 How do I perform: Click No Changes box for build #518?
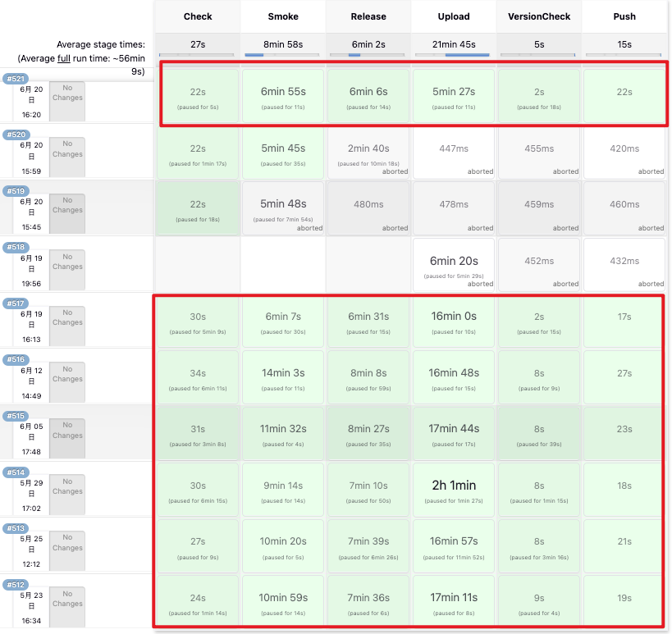pyautogui.click(x=67, y=262)
